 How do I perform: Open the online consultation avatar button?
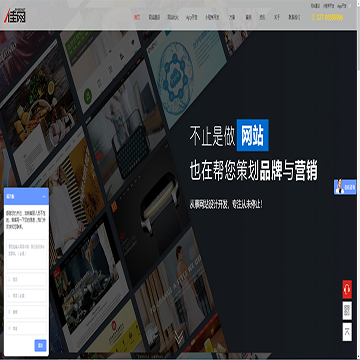coord(345,187)
